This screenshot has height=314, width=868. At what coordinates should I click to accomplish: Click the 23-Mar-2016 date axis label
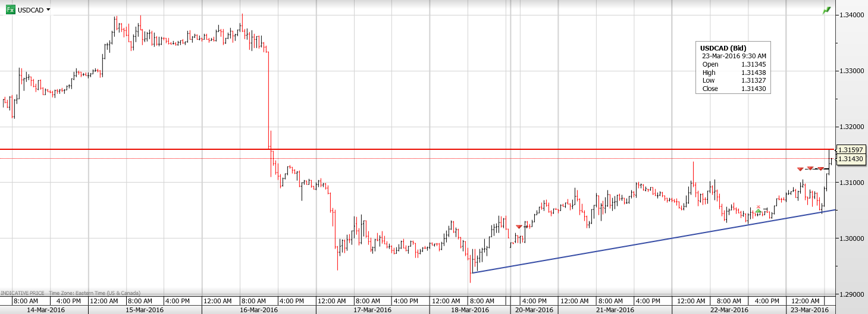[810, 310]
